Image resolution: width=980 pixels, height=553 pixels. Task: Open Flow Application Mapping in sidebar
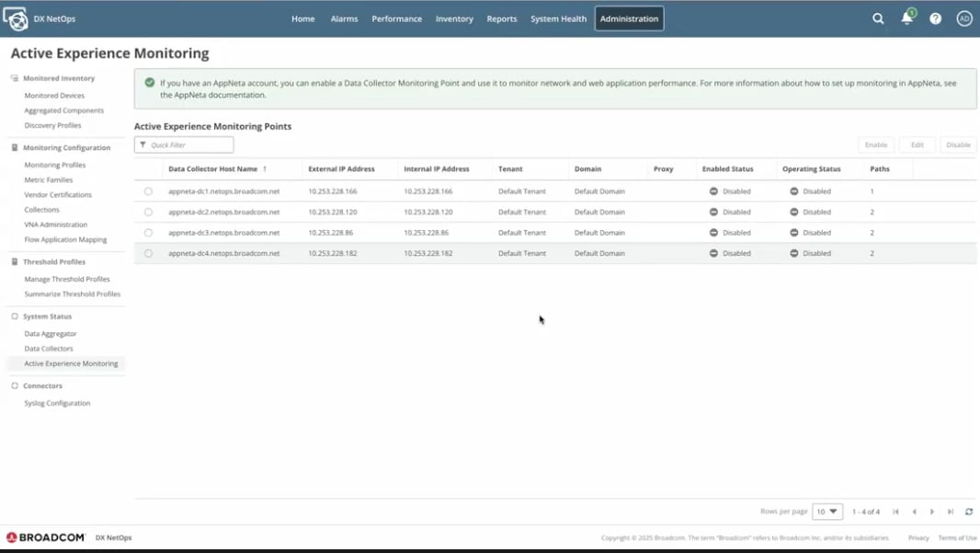pyautogui.click(x=65, y=239)
